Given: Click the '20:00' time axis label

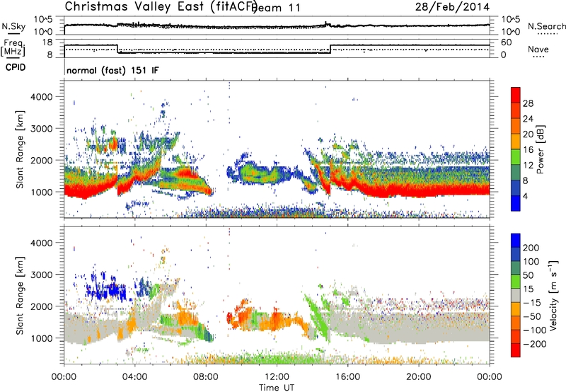Looking at the screenshot, I should (x=419, y=376).
